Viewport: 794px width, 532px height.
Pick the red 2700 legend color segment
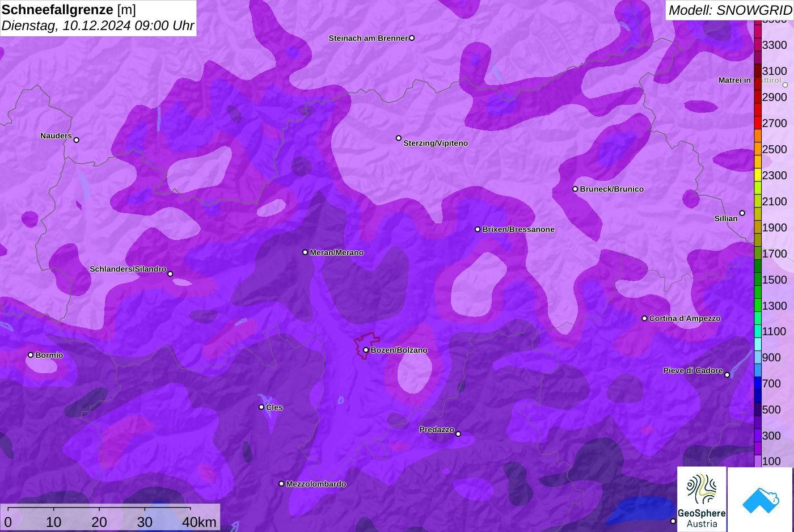pos(758,123)
